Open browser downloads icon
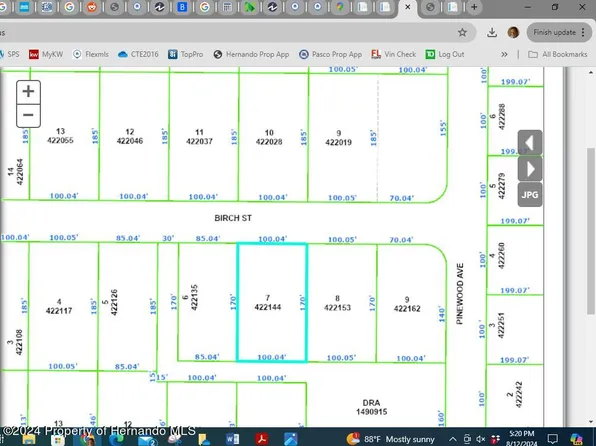 (492, 32)
